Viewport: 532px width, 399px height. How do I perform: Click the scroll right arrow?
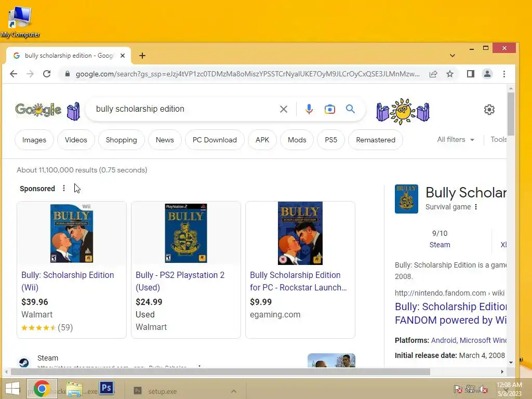(x=502, y=372)
